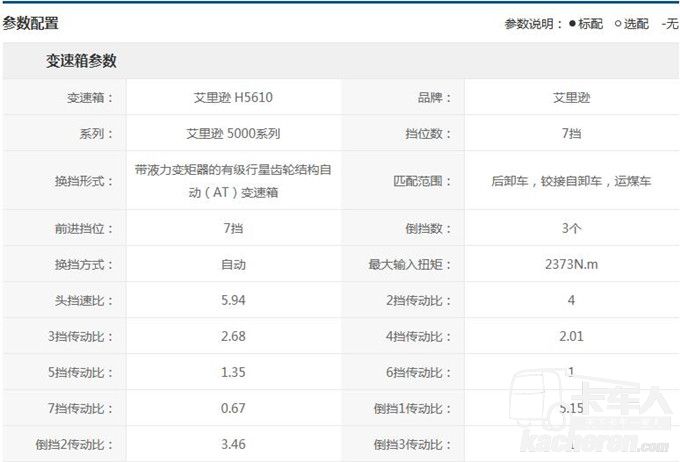The height and width of the screenshot is (462, 680).
Task: Click the 2373N.m max input torque value
Action: (x=571, y=265)
